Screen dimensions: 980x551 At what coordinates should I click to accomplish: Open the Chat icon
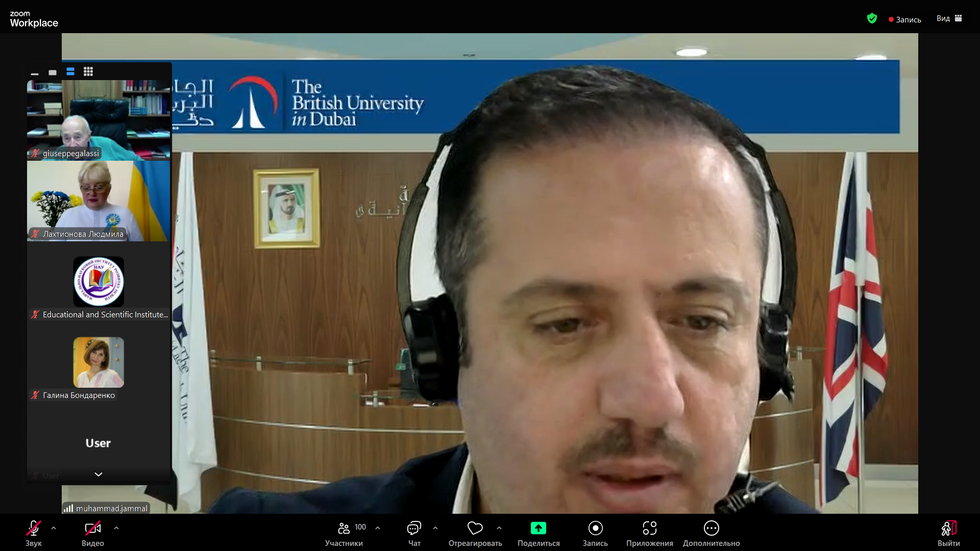414,528
